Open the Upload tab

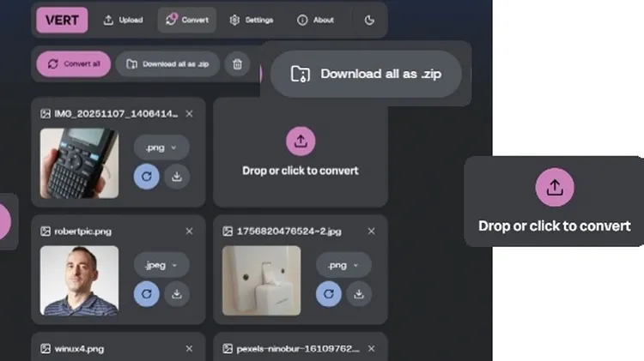tap(123, 20)
